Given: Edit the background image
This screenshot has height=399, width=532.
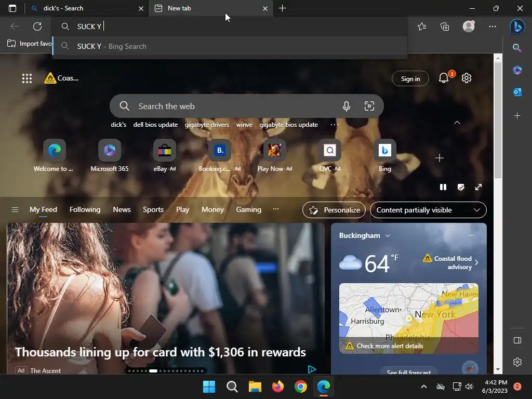Looking at the screenshot, I should click(461, 187).
